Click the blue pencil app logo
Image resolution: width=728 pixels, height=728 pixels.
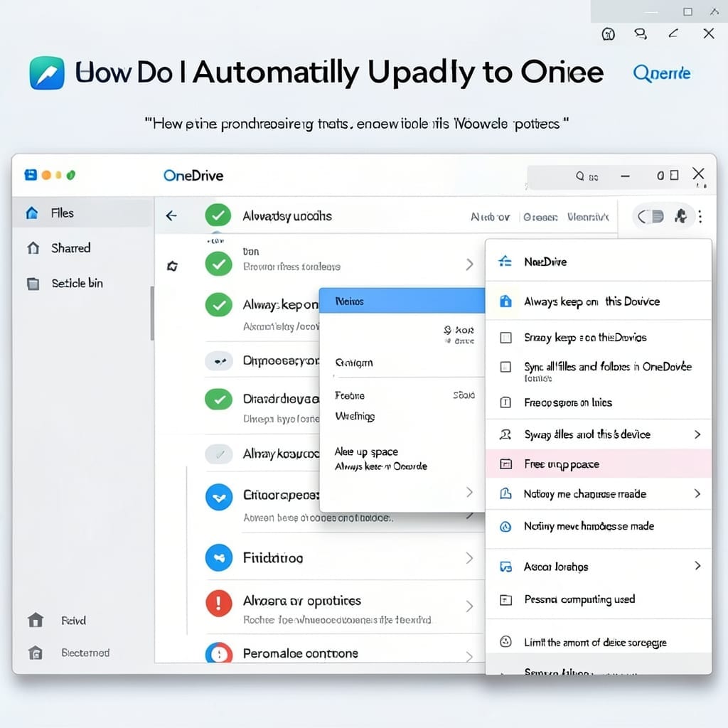click(47, 73)
